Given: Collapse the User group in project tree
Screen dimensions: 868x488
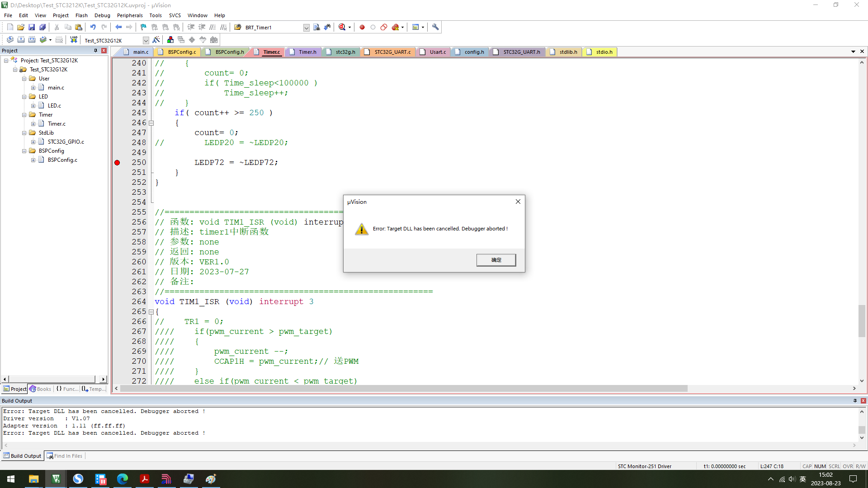Looking at the screenshot, I should 24,79.
